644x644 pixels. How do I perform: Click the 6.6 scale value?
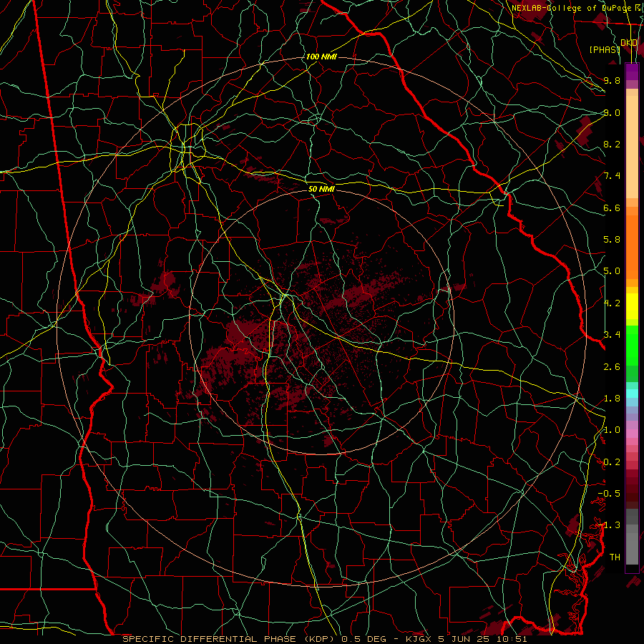tap(612, 208)
